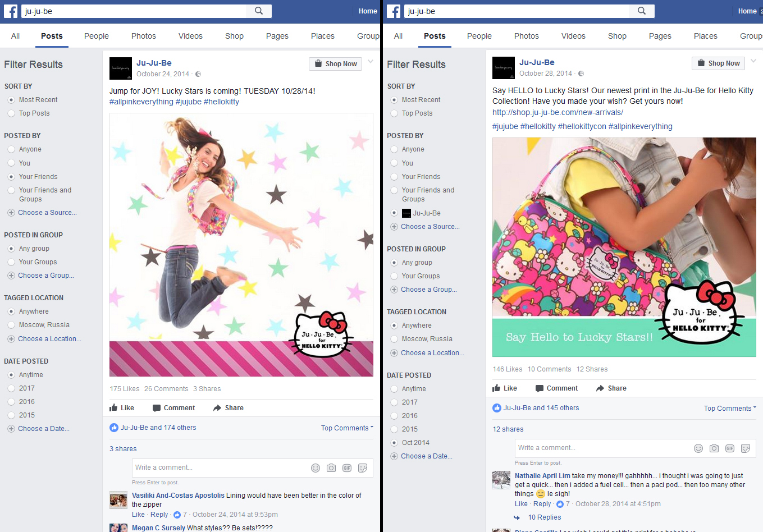The width and height of the screenshot is (763, 532).
Task: Click Home link in left window header
Action: tap(368, 11)
